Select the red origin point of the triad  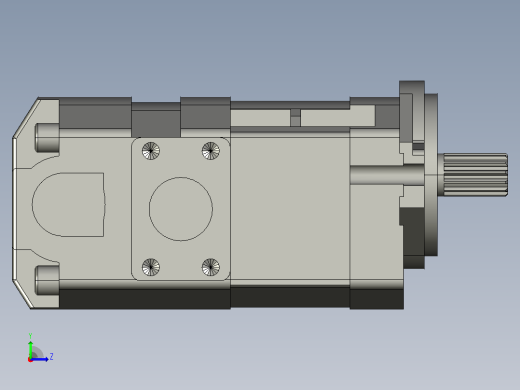pyautogui.click(x=30, y=360)
